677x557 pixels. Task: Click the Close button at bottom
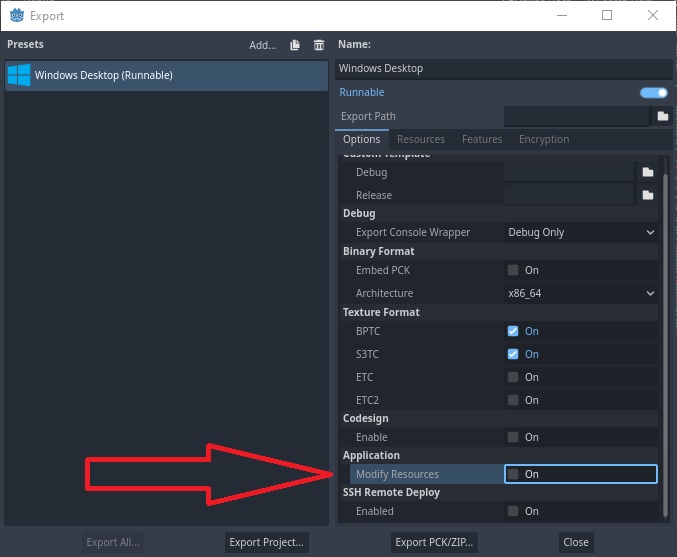[x=576, y=542]
